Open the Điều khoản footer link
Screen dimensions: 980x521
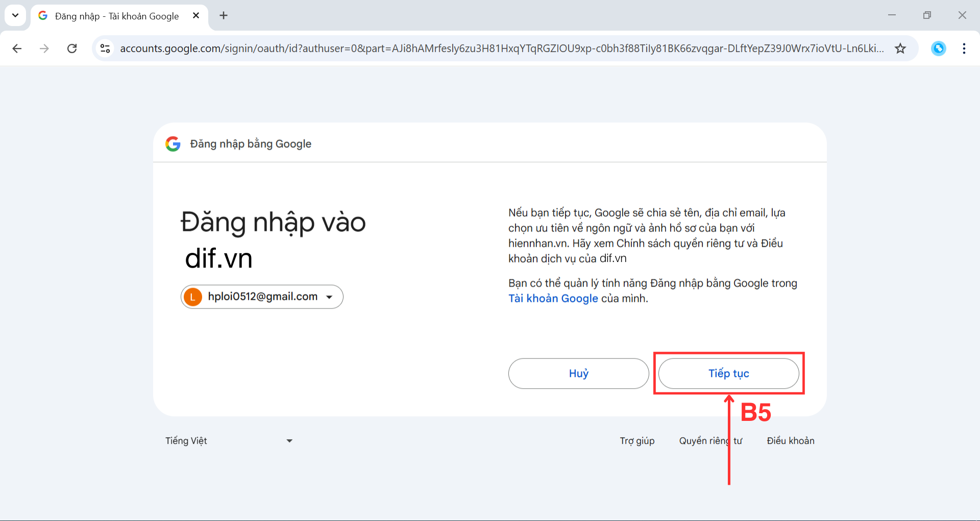pos(791,441)
